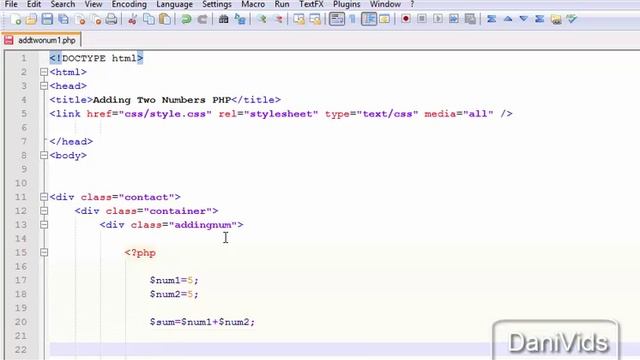Open the View menu
The image size is (640, 360).
click(x=93, y=4)
